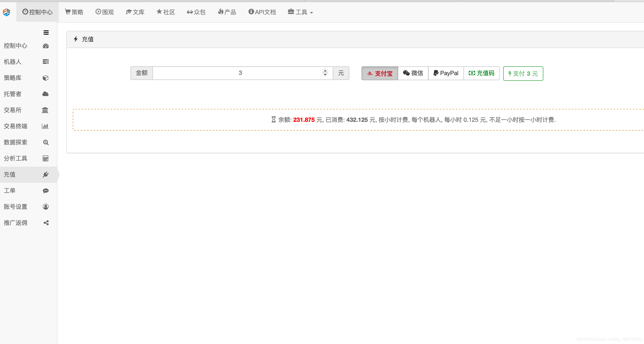Click the server icon beside 机器人
This screenshot has width=644, height=344.
(x=46, y=62)
